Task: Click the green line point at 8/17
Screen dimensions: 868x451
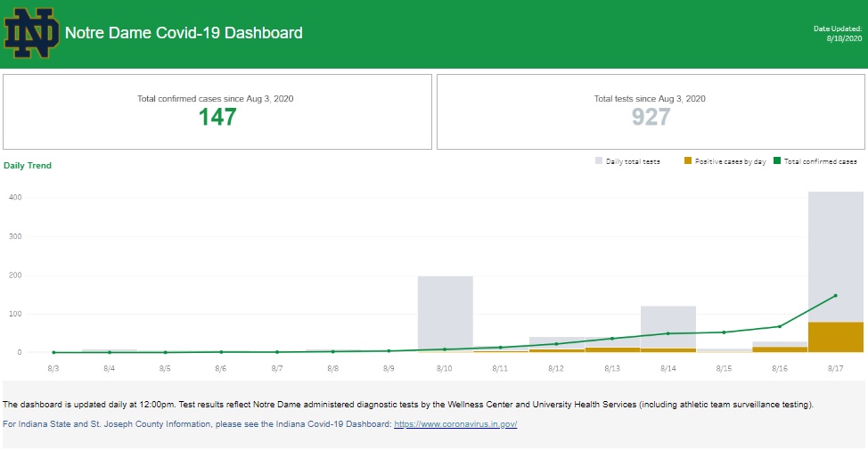Action: pos(835,296)
